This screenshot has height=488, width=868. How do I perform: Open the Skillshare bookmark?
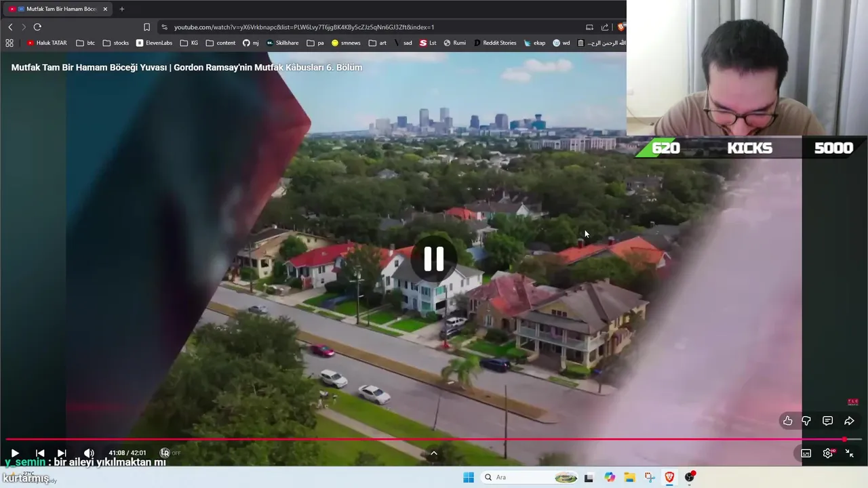coord(282,43)
